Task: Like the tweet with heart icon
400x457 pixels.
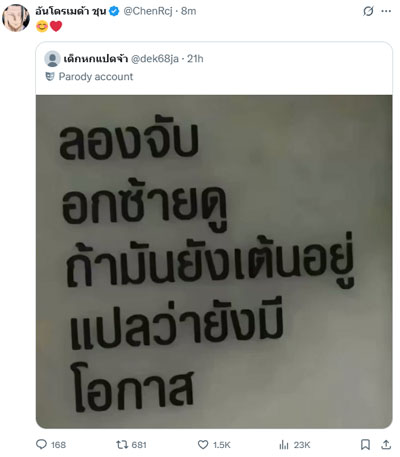Action: tap(203, 444)
